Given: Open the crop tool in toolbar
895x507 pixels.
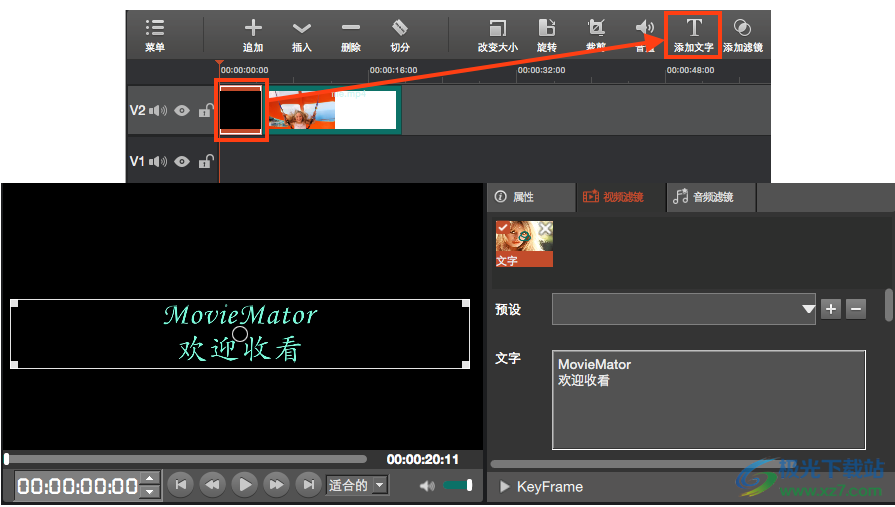Looking at the screenshot, I should pyautogui.click(x=596, y=35).
